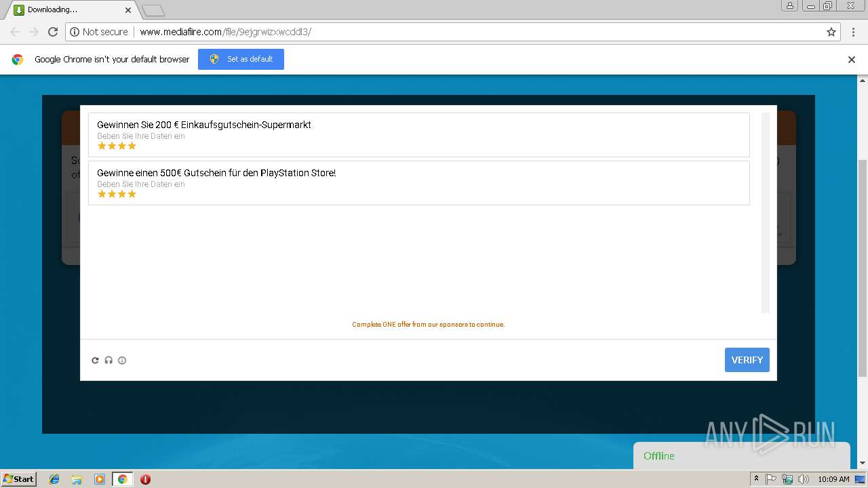Viewport: 868px width, 488px height.
Task: Click the refresh offers icon
Action: tap(95, 361)
